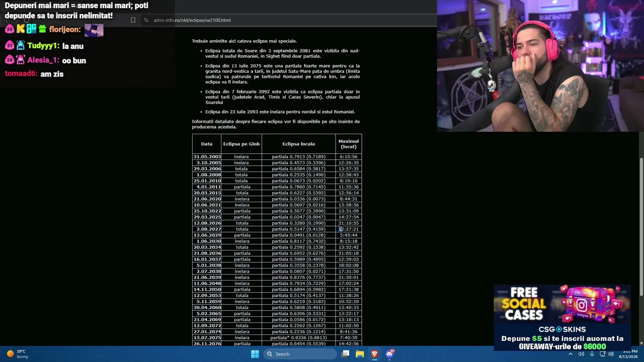Screen dimensions: 644x362
Task: Click the bullet about the 3 septembrie 2081 eclipse
Action: 282,53
